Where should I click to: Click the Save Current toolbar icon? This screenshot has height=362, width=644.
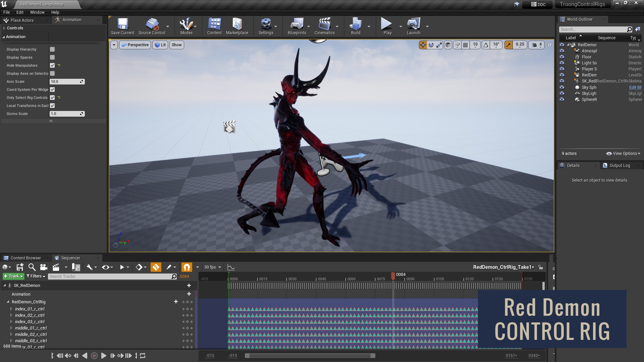[x=122, y=25]
